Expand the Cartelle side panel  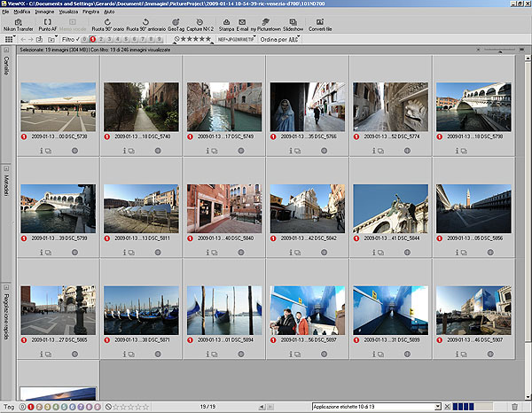click(x=6, y=51)
